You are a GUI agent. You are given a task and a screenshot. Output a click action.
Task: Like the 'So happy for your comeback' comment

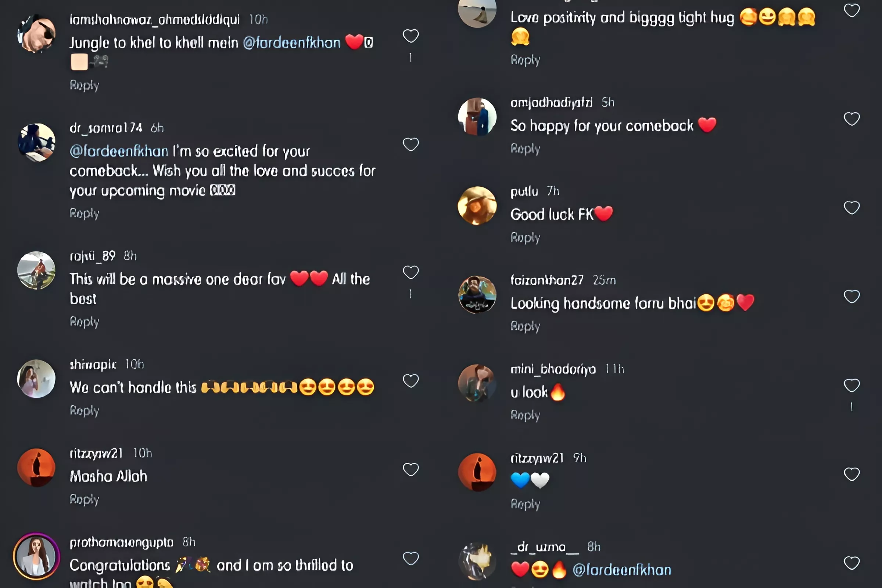pyautogui.click(x=851, y=119)
